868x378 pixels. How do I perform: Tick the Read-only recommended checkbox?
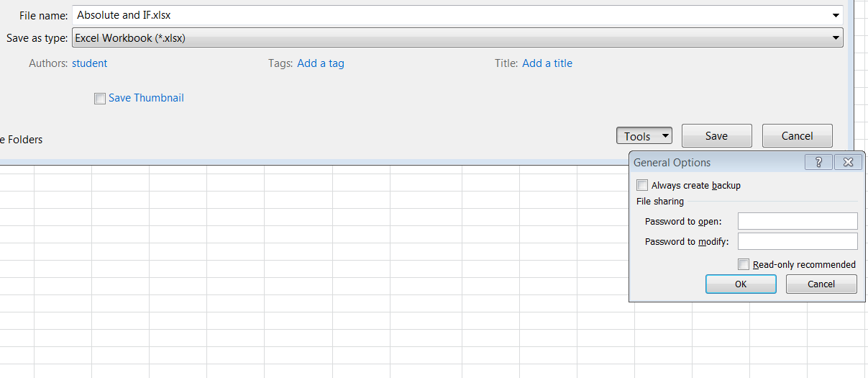click(x=744, y=265)
